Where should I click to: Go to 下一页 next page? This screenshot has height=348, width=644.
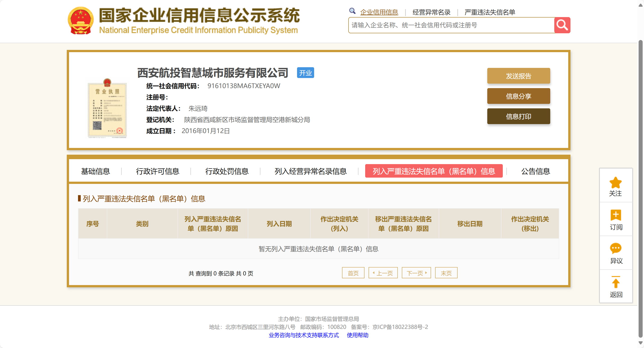[416, 273]
